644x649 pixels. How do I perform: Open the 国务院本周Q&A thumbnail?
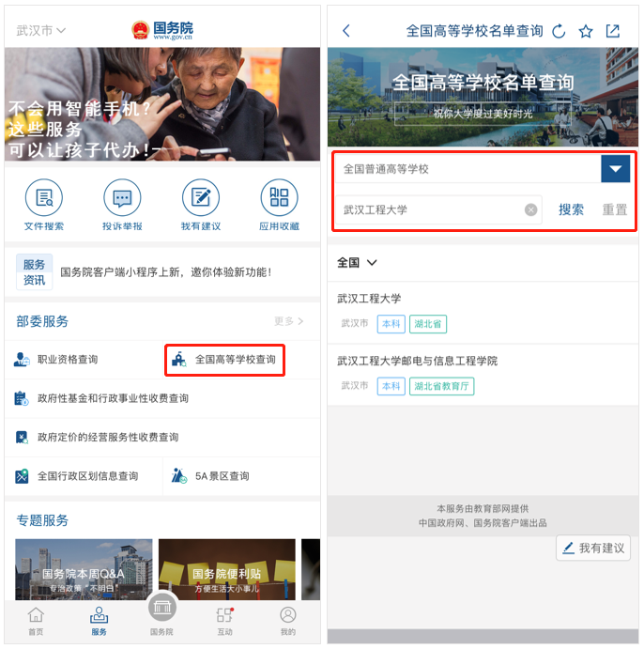click(84, 569)
